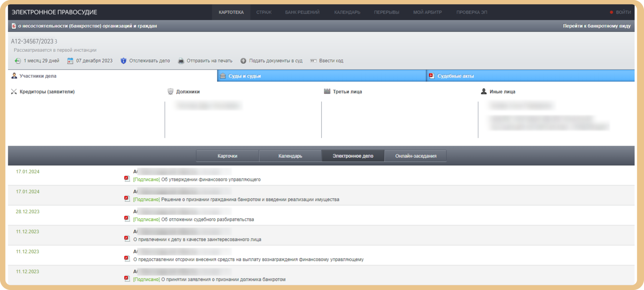Image resolution: width=644 pixels, height=290 pixels.
Task: Click the shield icon for Отслеживать дело
Action: (x=123, y=61)
